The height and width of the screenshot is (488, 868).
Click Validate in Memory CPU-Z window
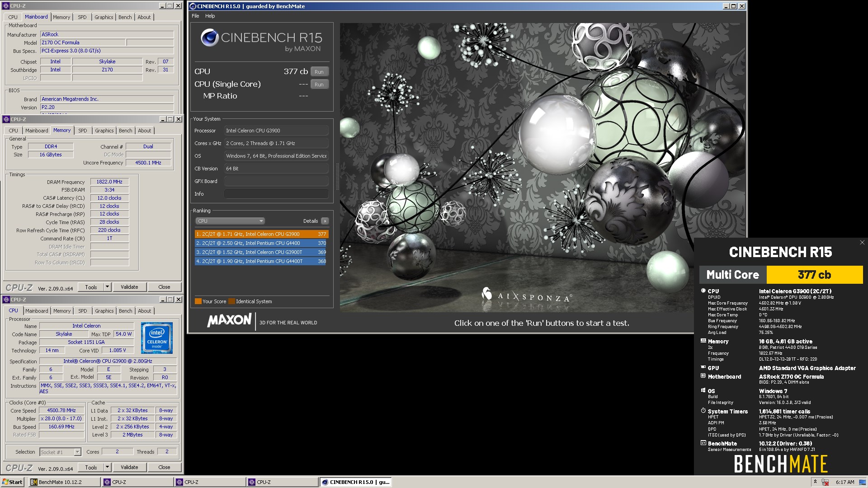click(129, 287)
